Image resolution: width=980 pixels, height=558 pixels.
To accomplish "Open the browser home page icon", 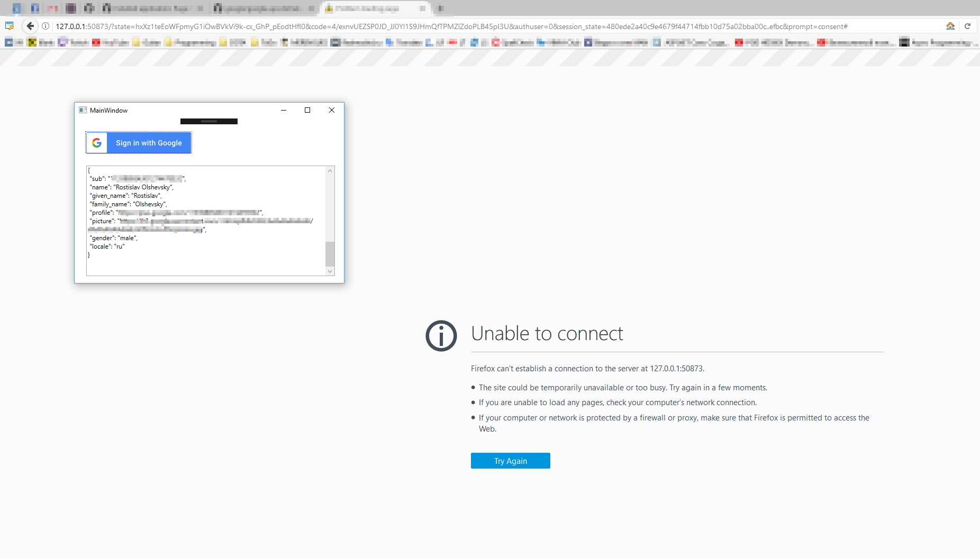I will [x=950, y=26].
